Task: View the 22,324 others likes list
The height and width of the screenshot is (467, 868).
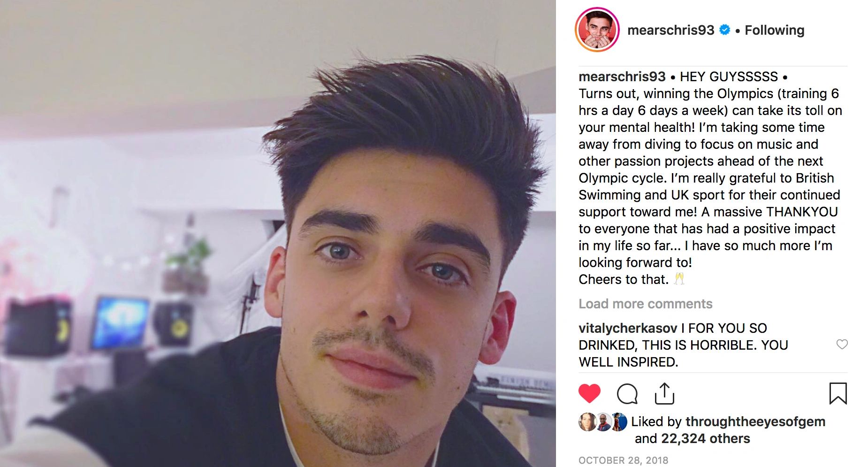Action: (706, 438)
